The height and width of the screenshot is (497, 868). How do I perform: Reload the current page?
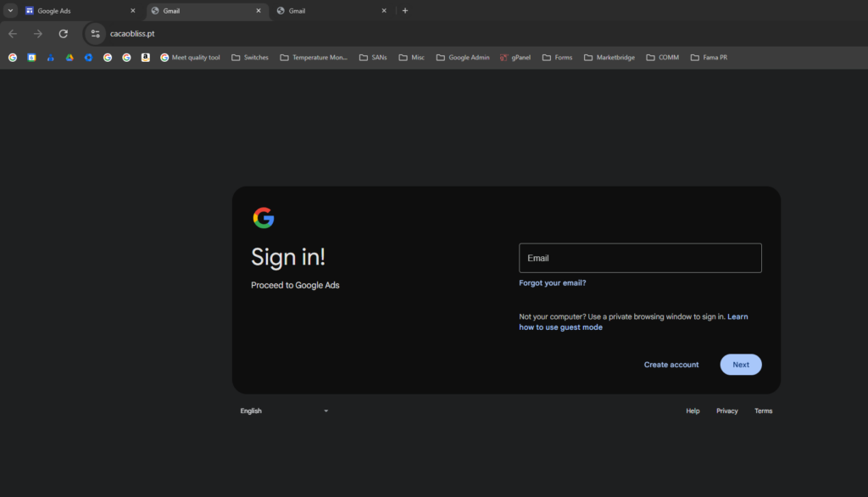tap(63, 34)
